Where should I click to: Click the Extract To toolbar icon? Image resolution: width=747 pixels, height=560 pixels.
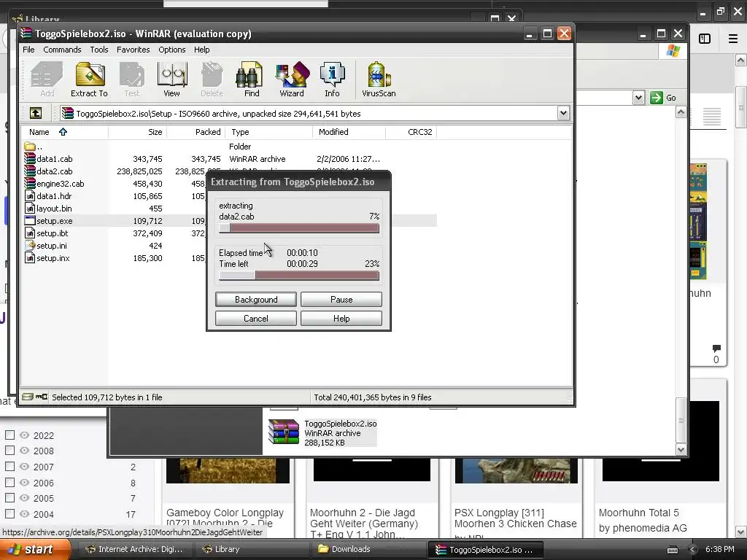90,79
